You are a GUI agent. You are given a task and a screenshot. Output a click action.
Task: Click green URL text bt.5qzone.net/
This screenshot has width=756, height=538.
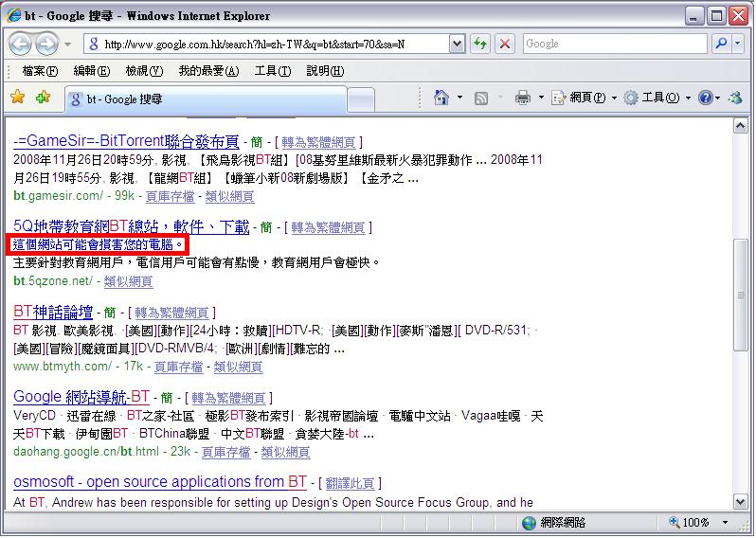[x=52, y=281]
